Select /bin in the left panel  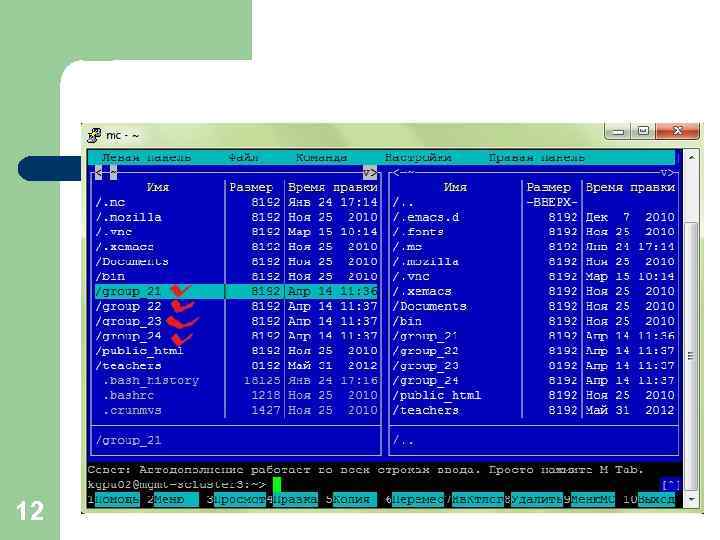(x=236, y=276)
